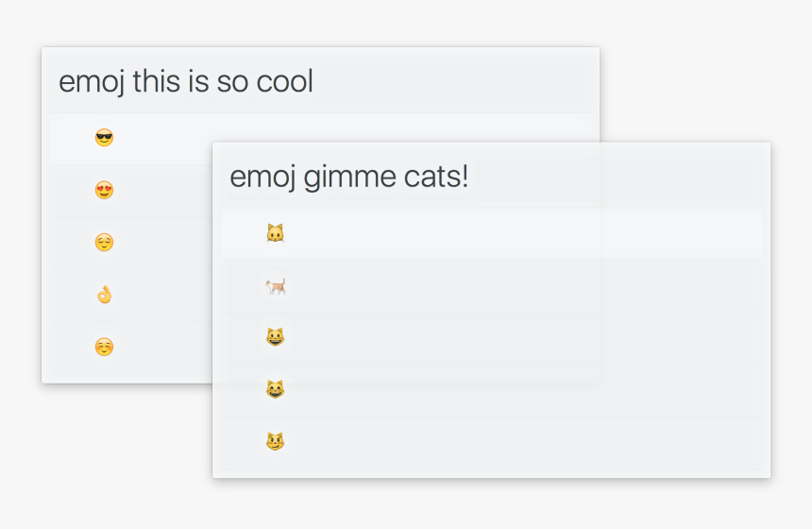
Task: Click empty space right of "emoj gimme cats!"
Action: coord(614,177)
